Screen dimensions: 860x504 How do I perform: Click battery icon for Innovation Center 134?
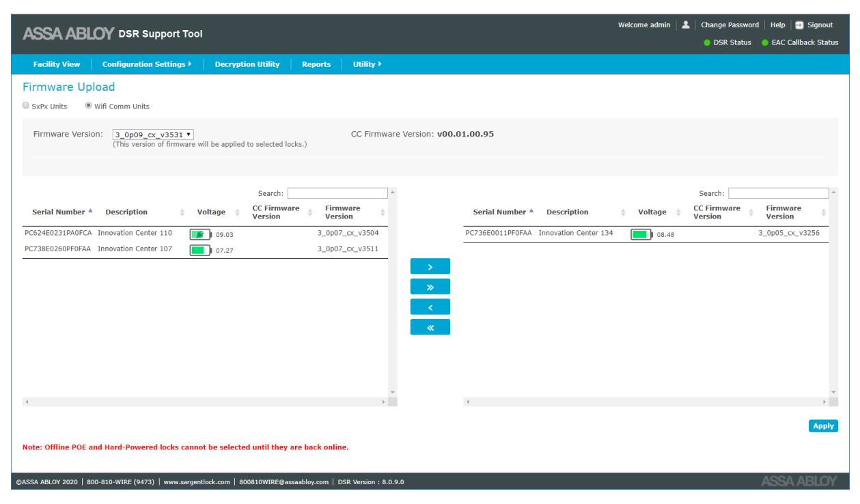[x=642, y=234]
